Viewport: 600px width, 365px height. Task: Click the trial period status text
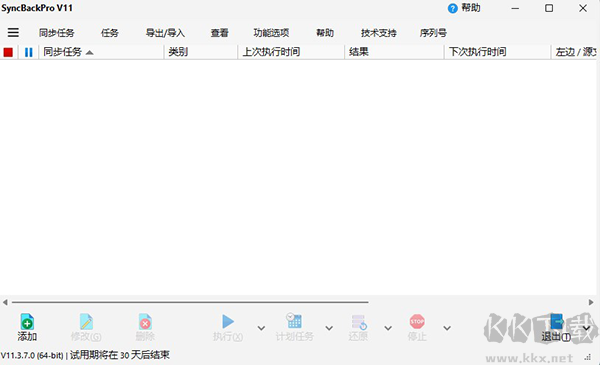[120, 355]
